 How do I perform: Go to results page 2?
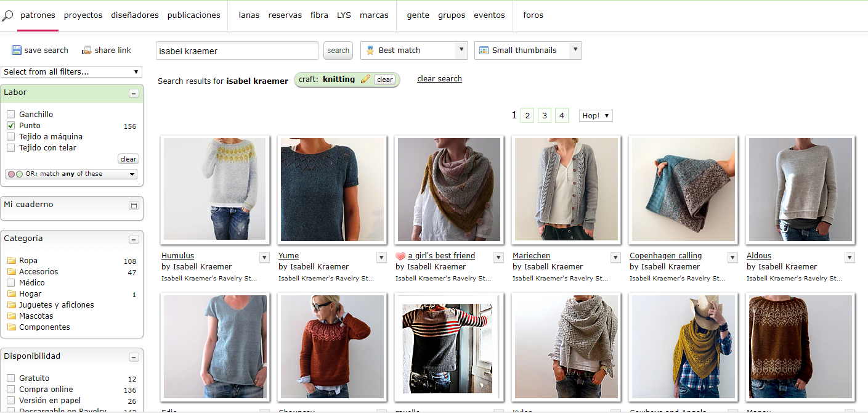[x=527, y=115]
